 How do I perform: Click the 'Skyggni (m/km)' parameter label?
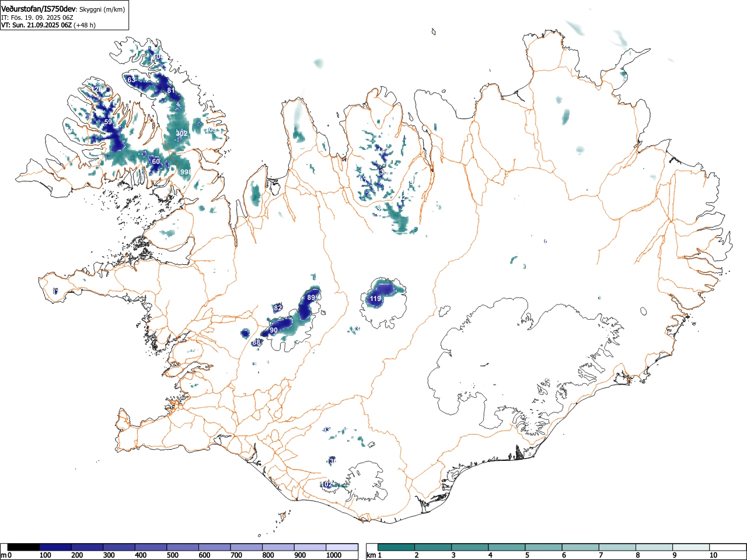click(102, 9)
